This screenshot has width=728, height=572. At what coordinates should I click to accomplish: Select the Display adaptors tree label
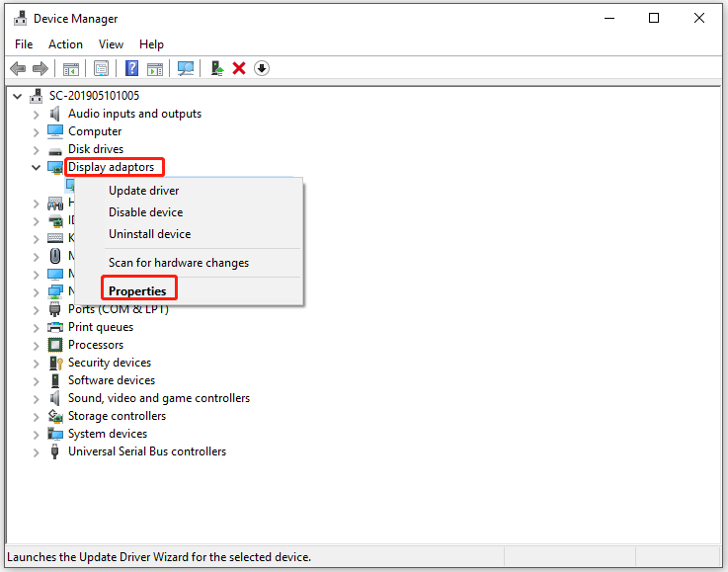tap(111, 167)
